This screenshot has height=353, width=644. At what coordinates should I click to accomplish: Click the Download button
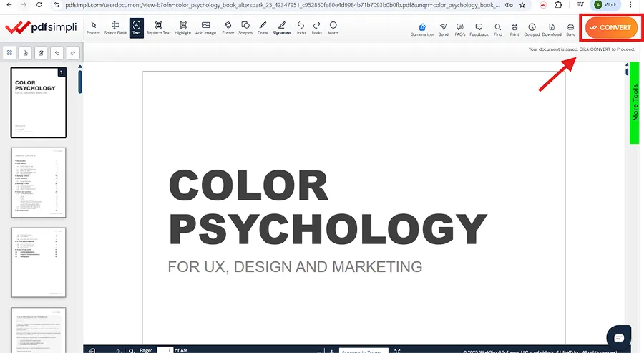pyautogui.click(x=552, y=29)
